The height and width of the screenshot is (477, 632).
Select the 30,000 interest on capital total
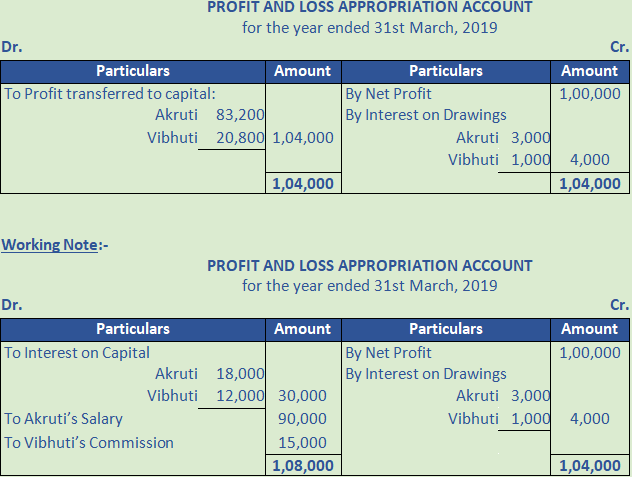tap(302, 396)
